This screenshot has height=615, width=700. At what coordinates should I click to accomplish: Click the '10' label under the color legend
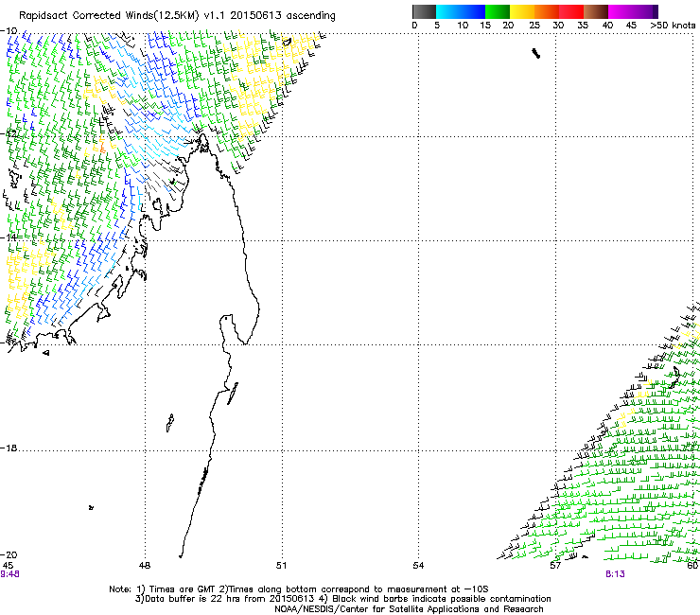pos(463,26)
